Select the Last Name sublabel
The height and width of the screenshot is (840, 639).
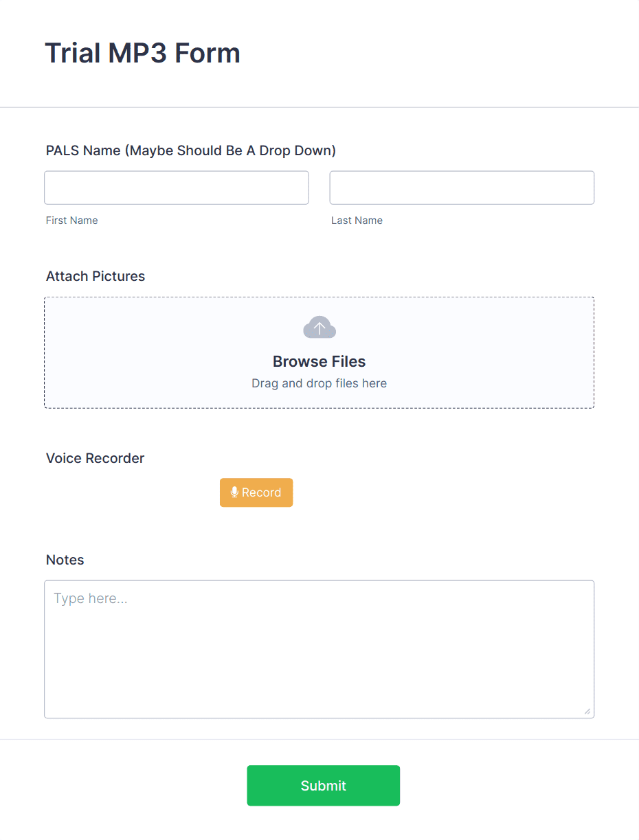[357, 220]
